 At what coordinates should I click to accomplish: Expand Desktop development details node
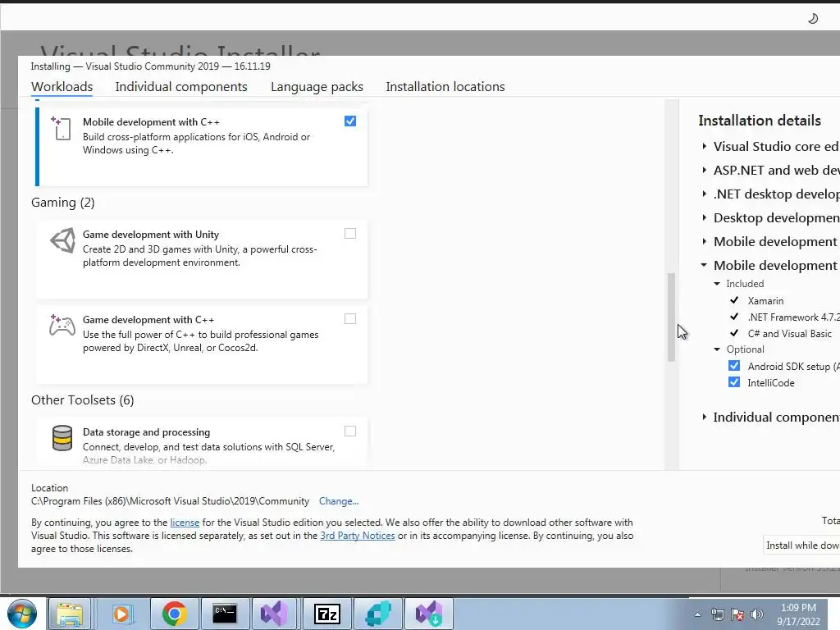705,217
